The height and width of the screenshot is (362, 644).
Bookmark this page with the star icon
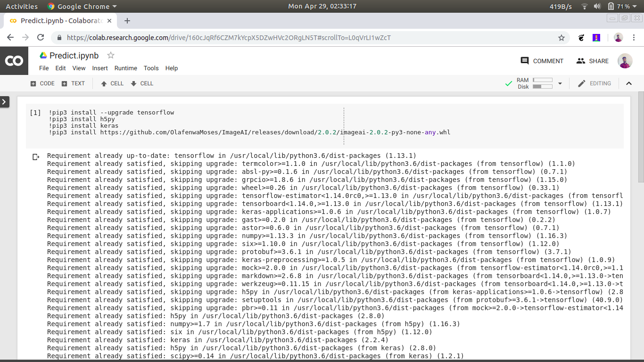[561, 38]
